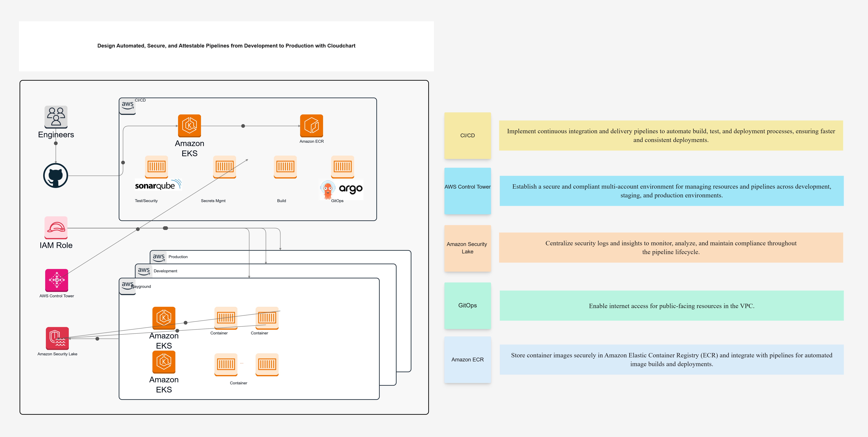
Task: Select the container icon above sonarqube logo
Action: point(156,167)
